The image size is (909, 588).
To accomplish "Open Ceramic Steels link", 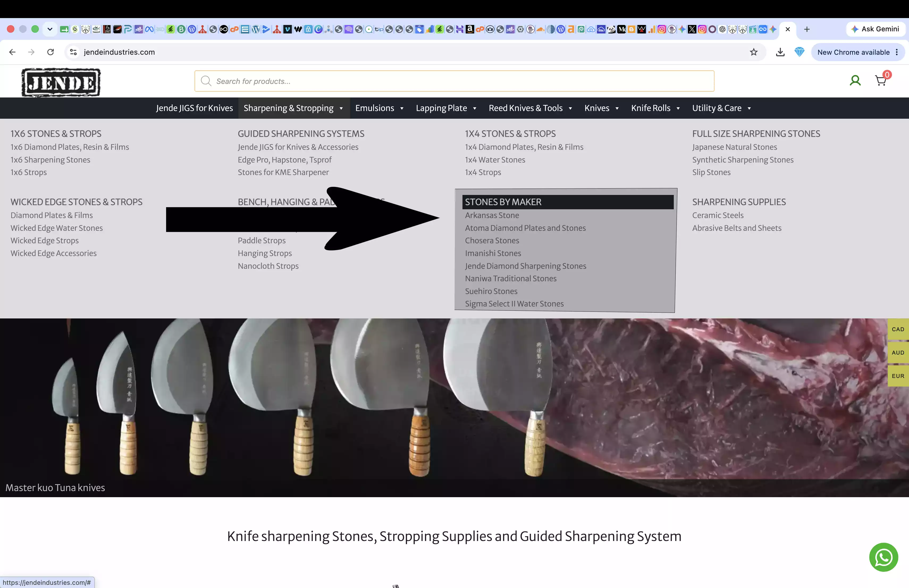I will tap(718, 215).
